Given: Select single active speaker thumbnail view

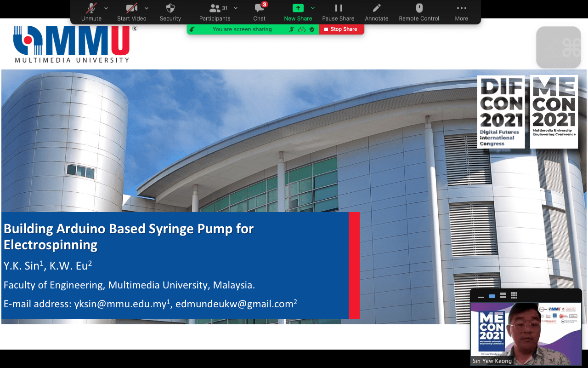Looking at the screenshot, I should pyautogui.click(x=492, y=296).
